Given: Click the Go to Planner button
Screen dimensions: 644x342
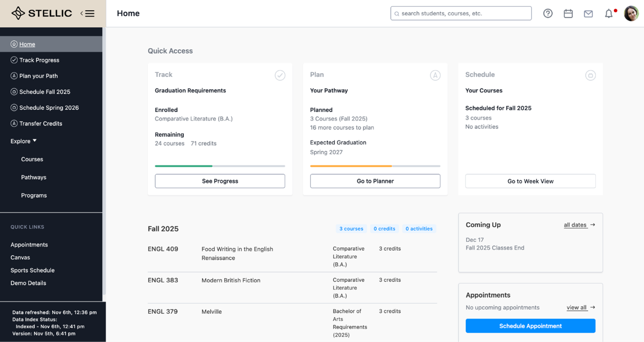Looking at the screenshot, I should tap(375, 181).
